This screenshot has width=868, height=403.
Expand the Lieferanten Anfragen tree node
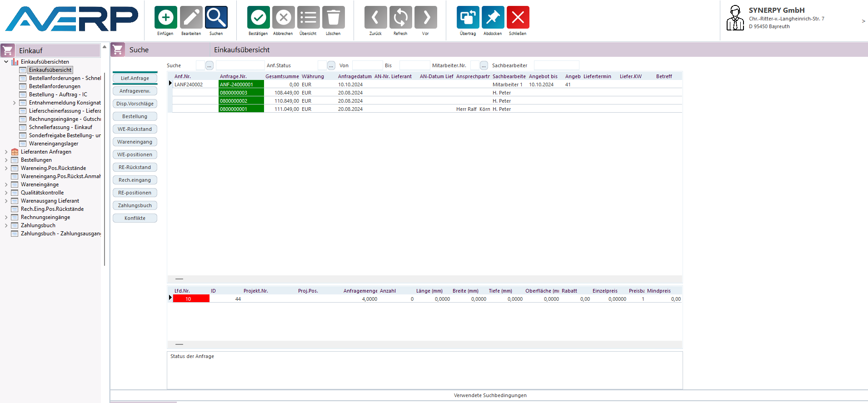[6, 152]
